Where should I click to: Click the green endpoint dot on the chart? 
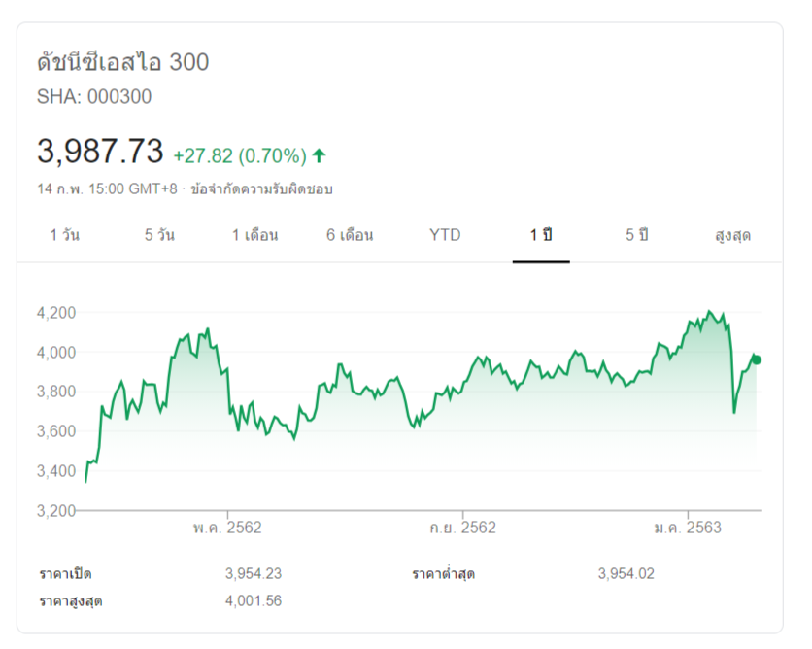pos(757,360)
